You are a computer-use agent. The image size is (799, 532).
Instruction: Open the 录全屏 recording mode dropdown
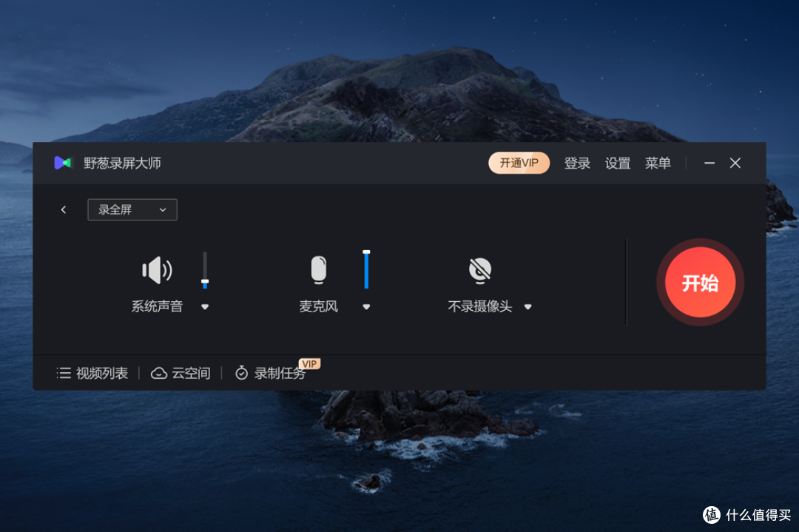132,209
